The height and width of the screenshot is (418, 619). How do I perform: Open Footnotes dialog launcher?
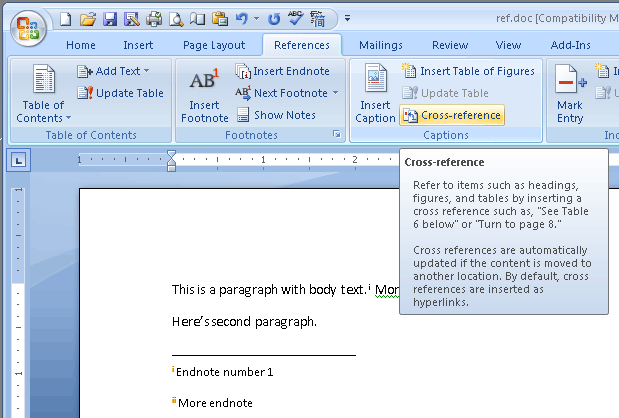pos(337,135)
